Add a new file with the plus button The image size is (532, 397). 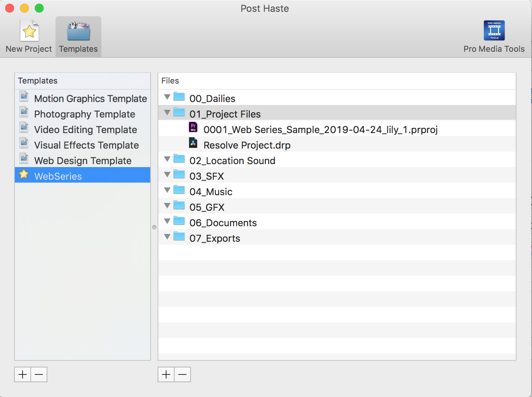(166, 374)
